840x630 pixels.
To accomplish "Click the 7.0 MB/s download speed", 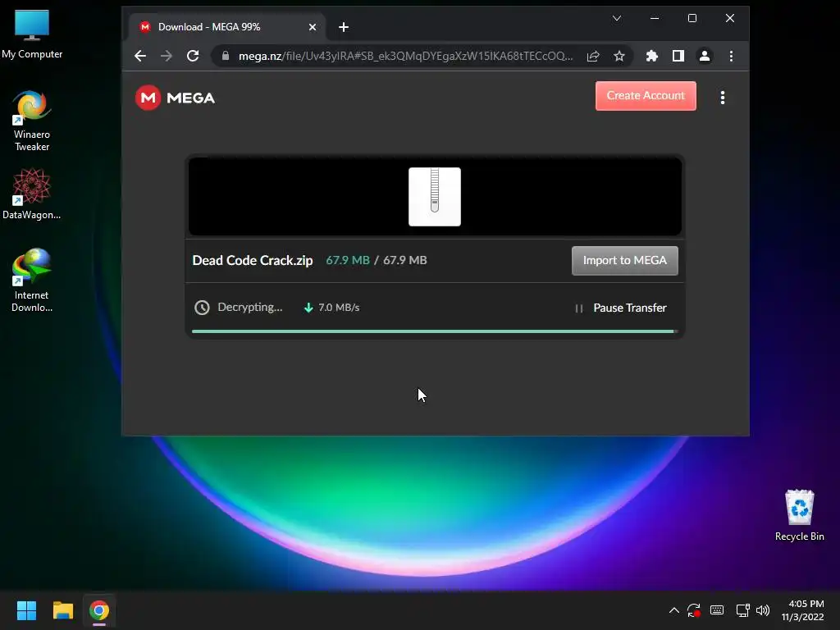I will 332,308.
